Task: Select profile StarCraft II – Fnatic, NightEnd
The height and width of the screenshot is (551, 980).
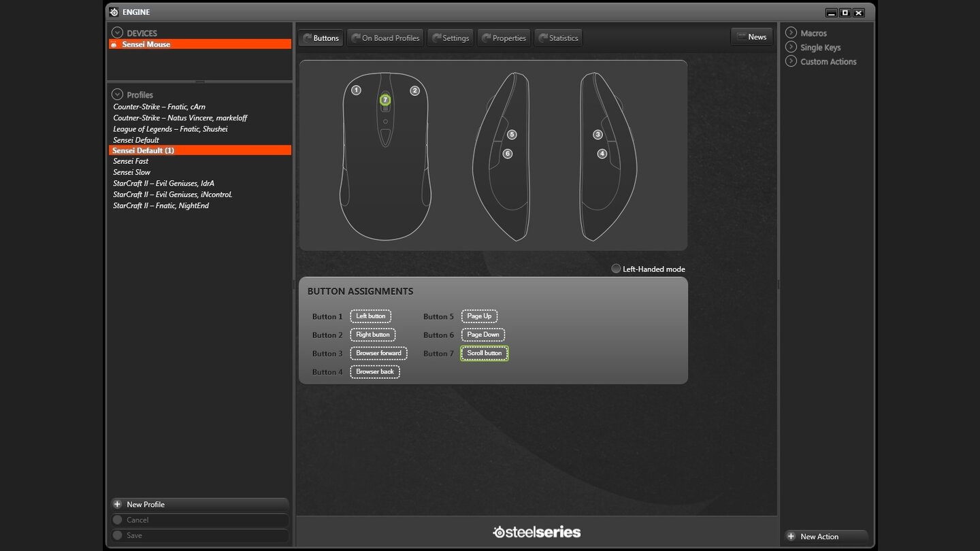Action: pos(161,205)
